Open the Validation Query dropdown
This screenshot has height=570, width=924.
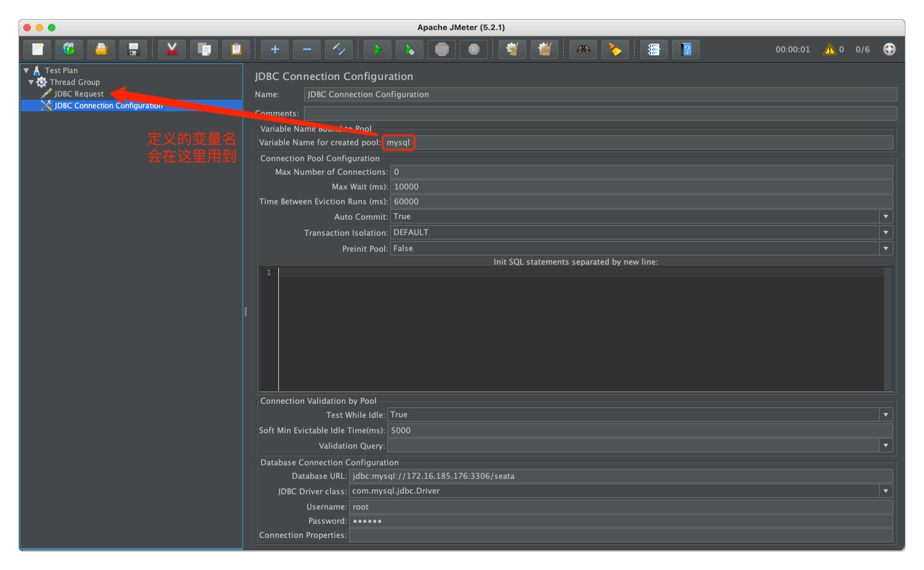coord(886,446)
